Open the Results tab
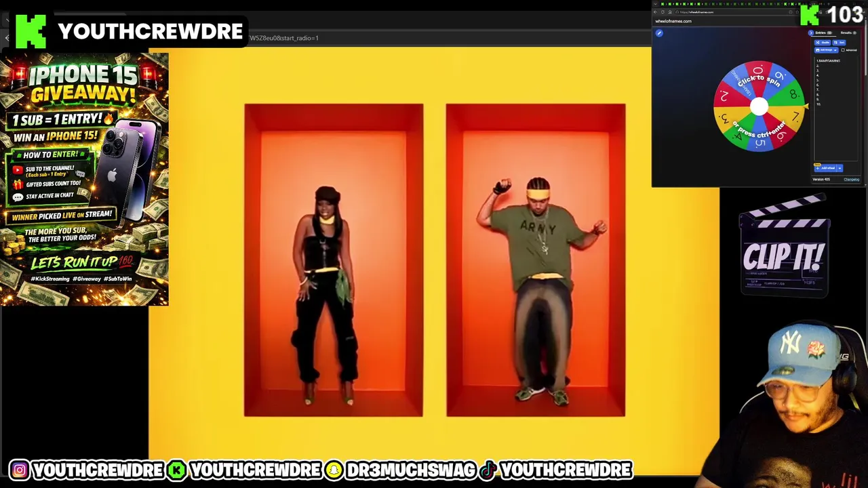 tap(848, 33)
